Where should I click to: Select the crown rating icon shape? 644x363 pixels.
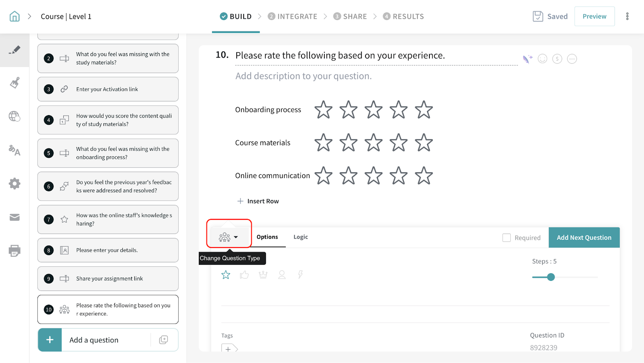pos(263,275)
